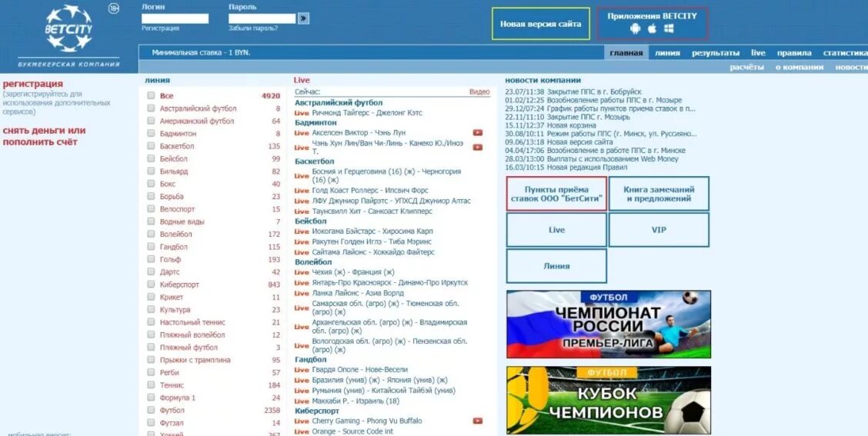The height and width of the screenshot is (436, 868).
Task: Open Книга замечаний и предложений
Action: pyautogui.click(x=659, y=194)
